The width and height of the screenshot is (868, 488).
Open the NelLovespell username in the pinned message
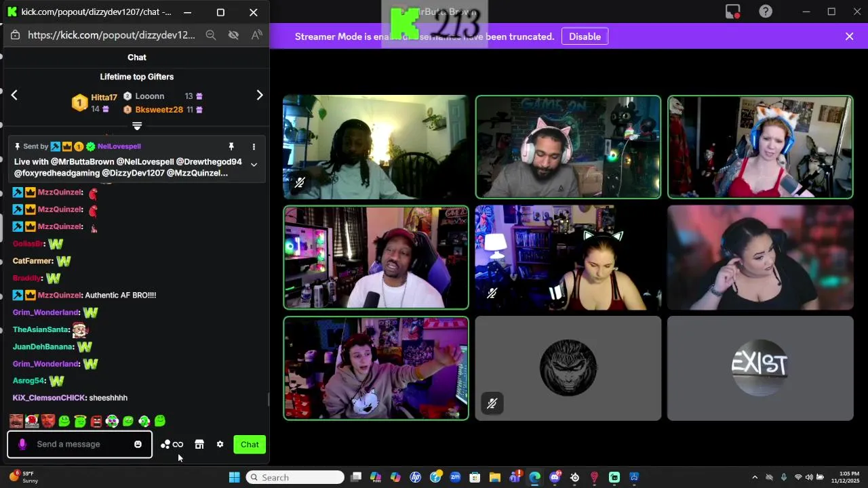coord(119,146)
